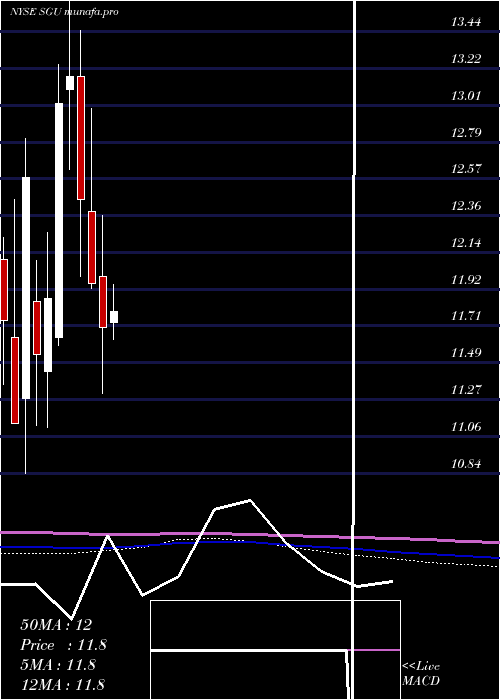Image resolution: width=500 pixels, height=700 pixels.
Task: Click the 13.01 price axis label
Action: 466,96
